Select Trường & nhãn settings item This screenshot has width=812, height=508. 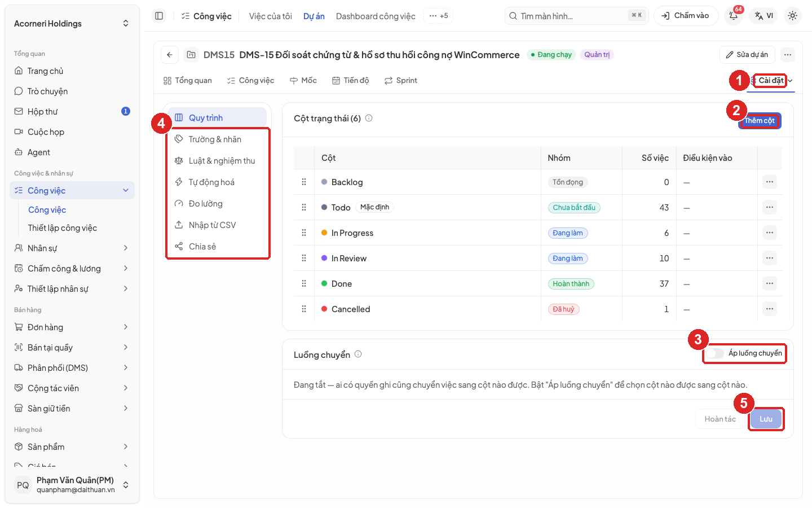click(x=218, y=139)
